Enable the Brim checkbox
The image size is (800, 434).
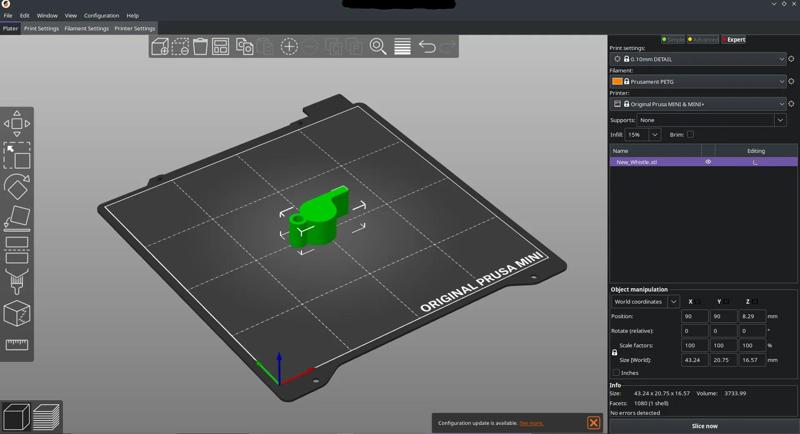[x=690, y=135]
